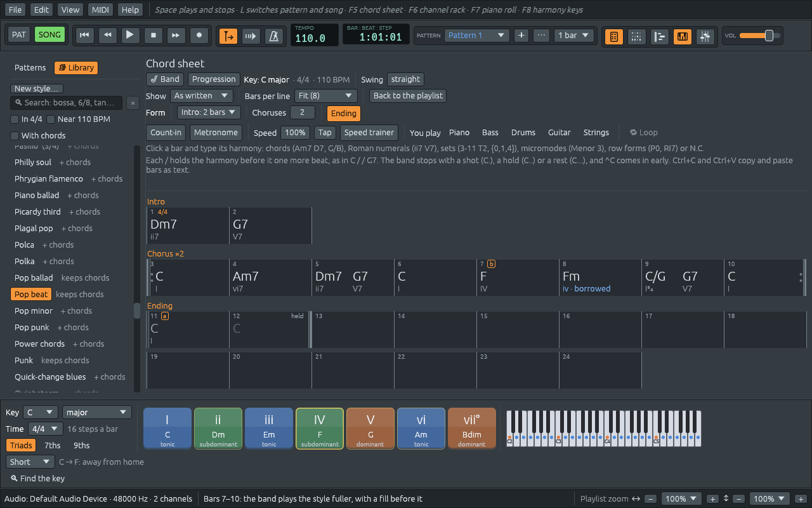Screen dimensions: 812x508
Task: Show the highlighted chord sheet view icon
Action: 613,36
